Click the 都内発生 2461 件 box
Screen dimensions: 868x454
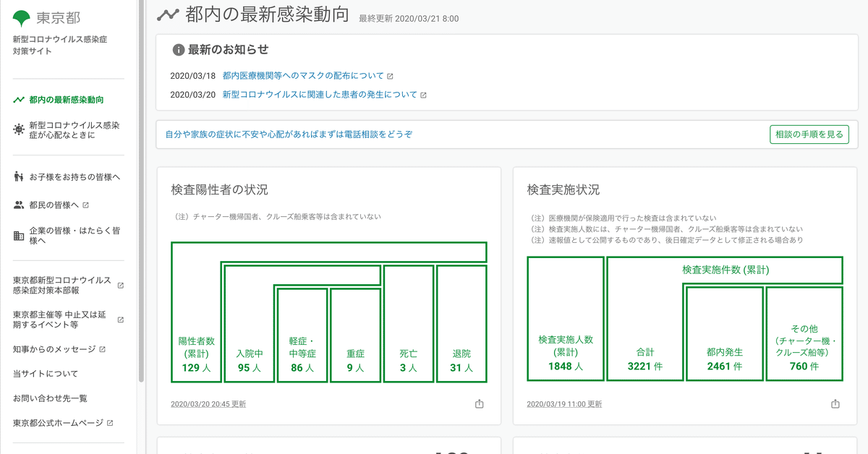[x=725, y=333]
